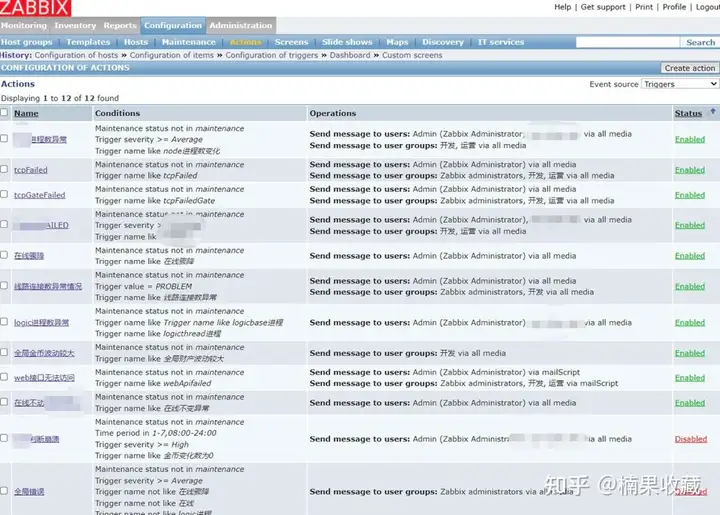Open the web接口无法访问 action

coord(44,378)
